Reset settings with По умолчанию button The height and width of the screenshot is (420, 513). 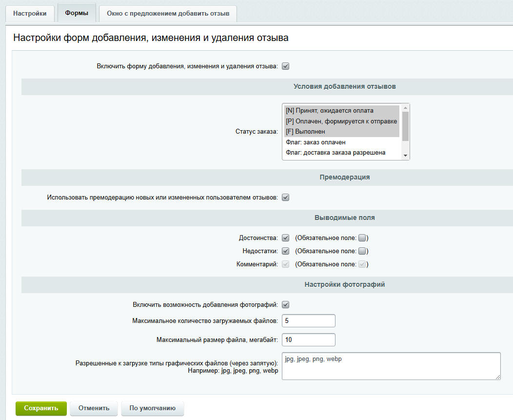(x=153, y=408)
